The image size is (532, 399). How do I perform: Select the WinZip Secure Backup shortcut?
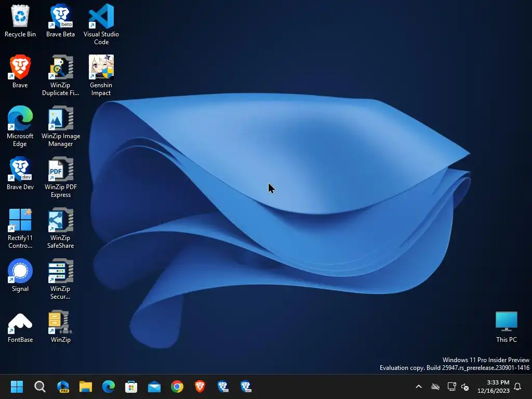click(x=60, y=279)
